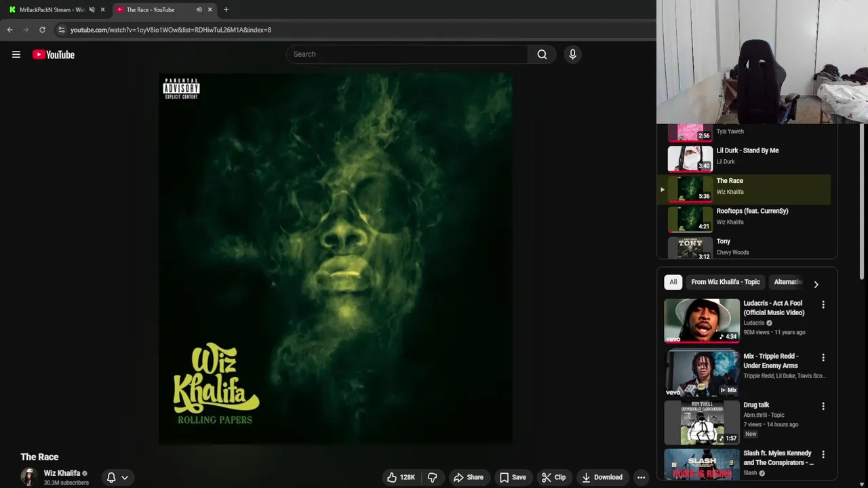This screenshot has height=488, width=868.
Task: Open Slash ft. Myles Kennedy video
Action: 778,457
